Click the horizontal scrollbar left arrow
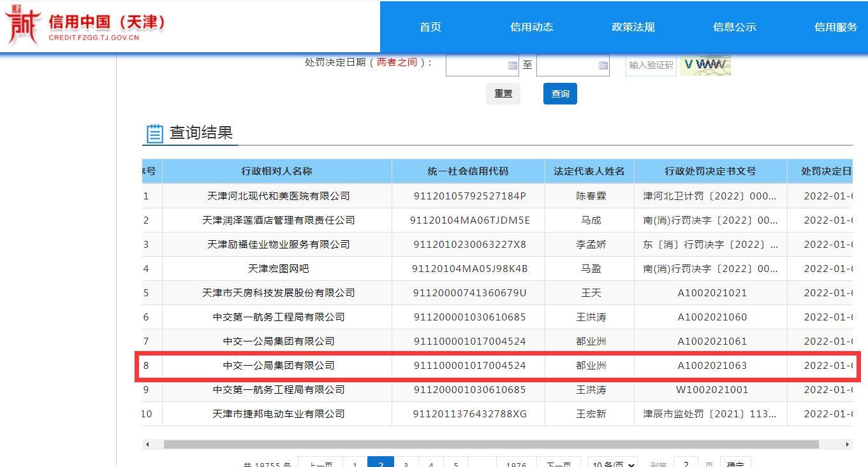 (x=147, y=444)
